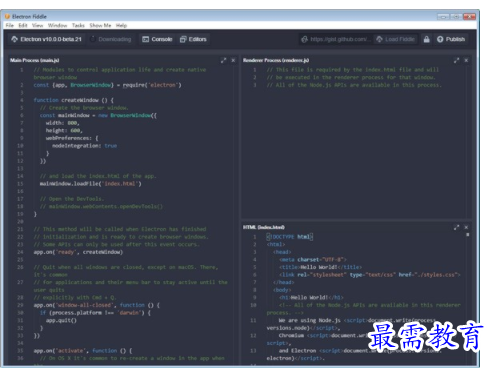Image resolution: width=492 pixels, height=368 pixels.
Task: Close the HTML index.html panel
Action: (466, 227)
